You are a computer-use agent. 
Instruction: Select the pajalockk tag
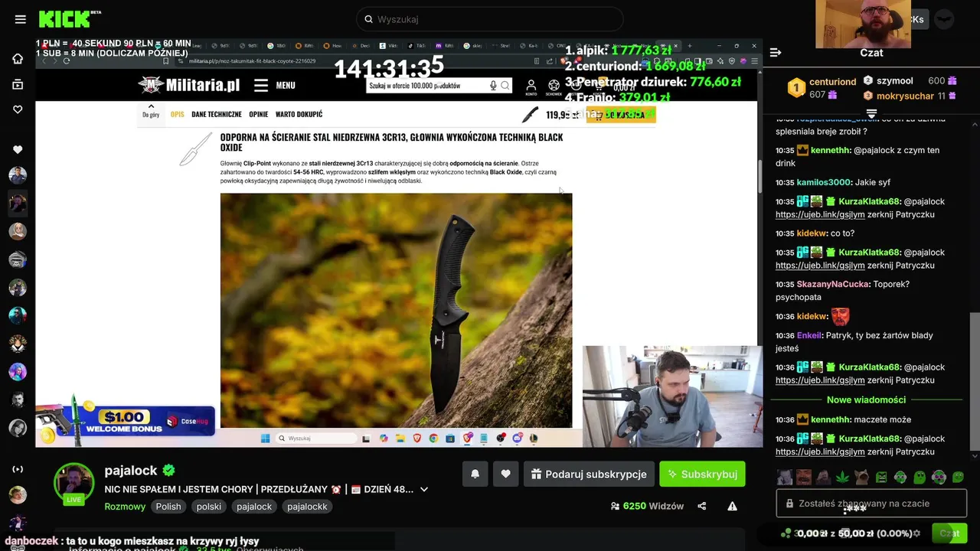point(307,507)
